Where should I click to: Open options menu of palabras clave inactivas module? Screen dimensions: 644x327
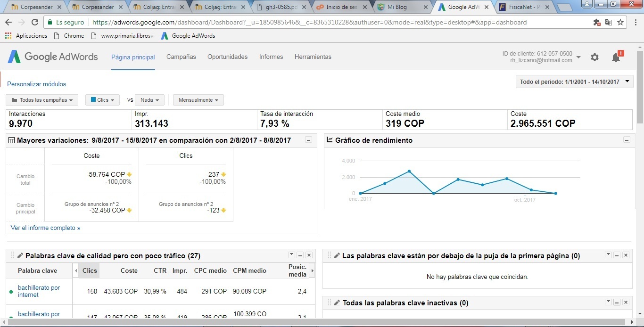(608, 302)
